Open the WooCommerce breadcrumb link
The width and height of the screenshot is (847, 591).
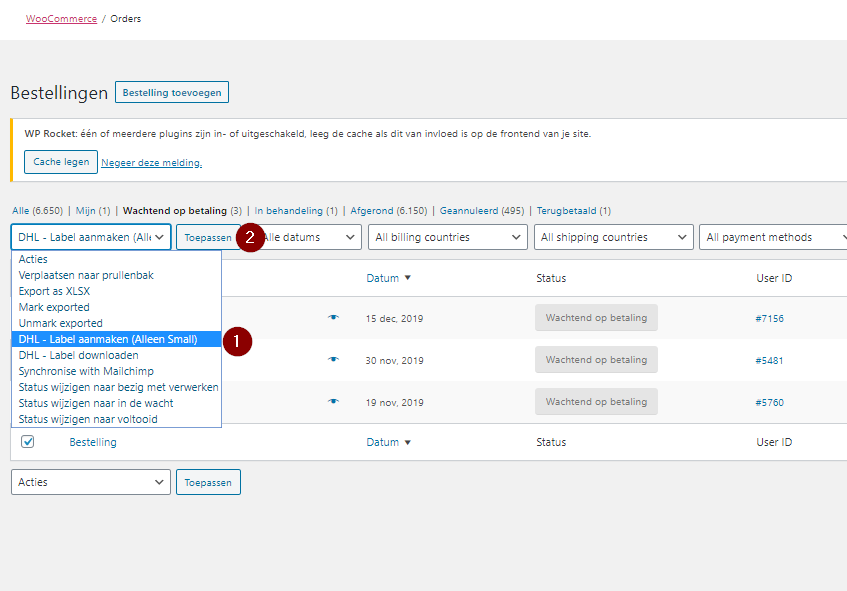[x=61, y=18]
